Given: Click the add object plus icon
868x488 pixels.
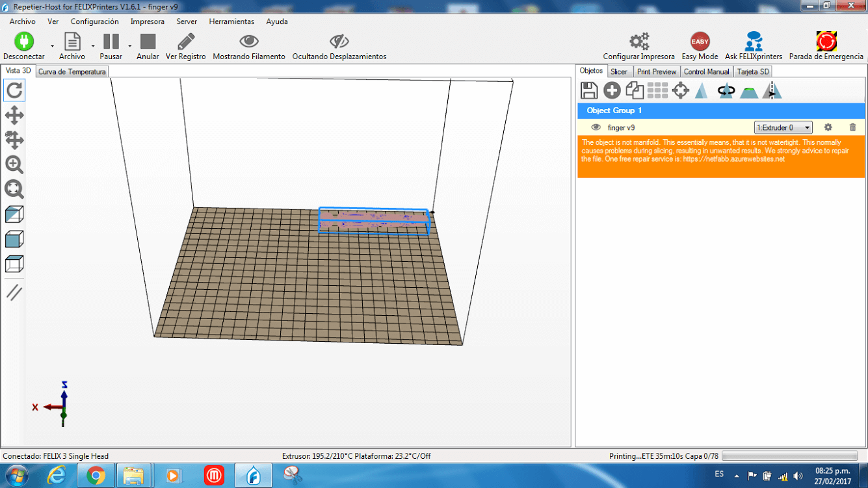Looking at the screenshot, I should pyautogui.click(x=612, y=90).
